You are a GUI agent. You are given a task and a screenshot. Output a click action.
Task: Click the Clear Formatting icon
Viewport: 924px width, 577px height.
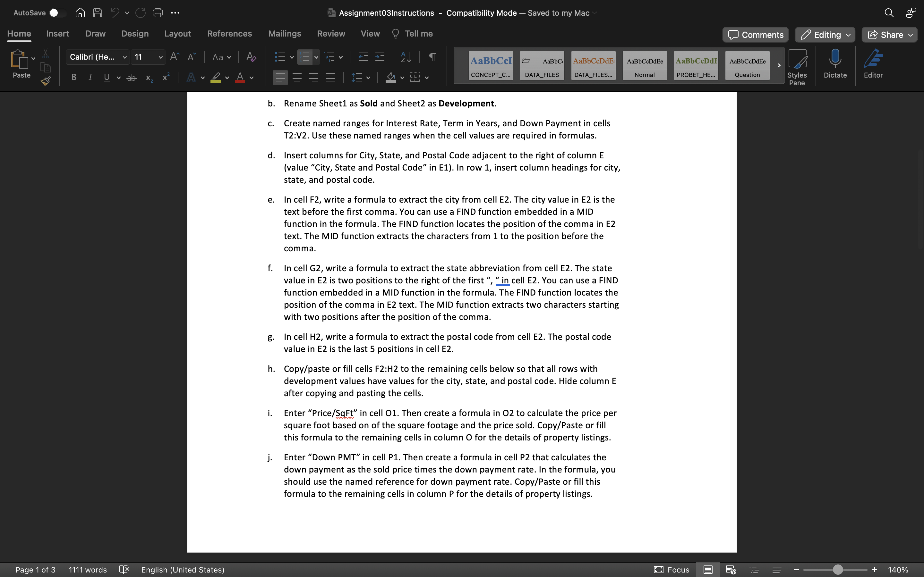251,57
